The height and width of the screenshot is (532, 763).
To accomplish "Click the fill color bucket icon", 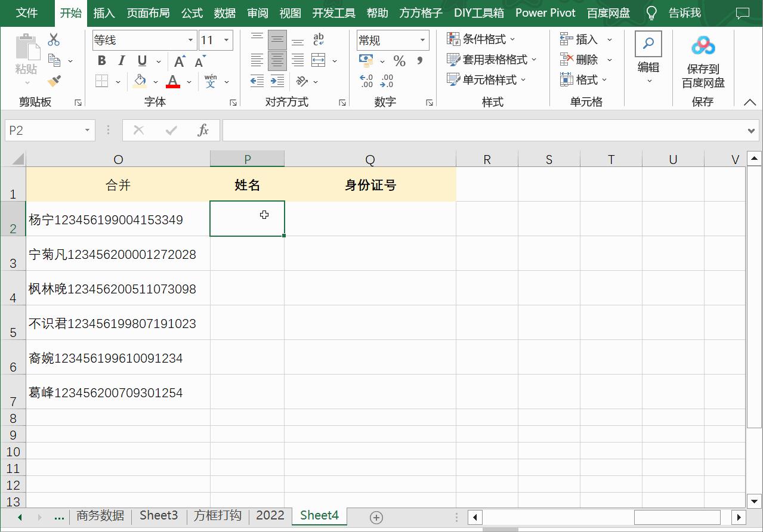I will (140, 81).
